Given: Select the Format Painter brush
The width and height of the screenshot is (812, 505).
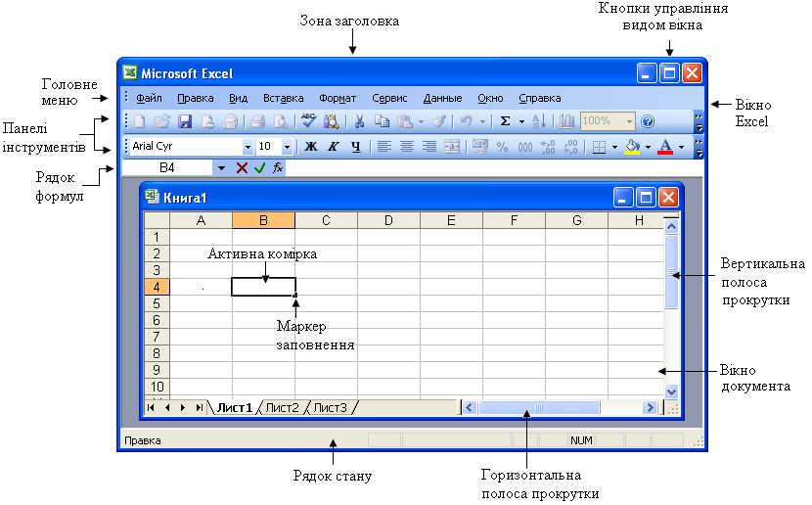Looking at the screenshot, I should tap(439, 121).
